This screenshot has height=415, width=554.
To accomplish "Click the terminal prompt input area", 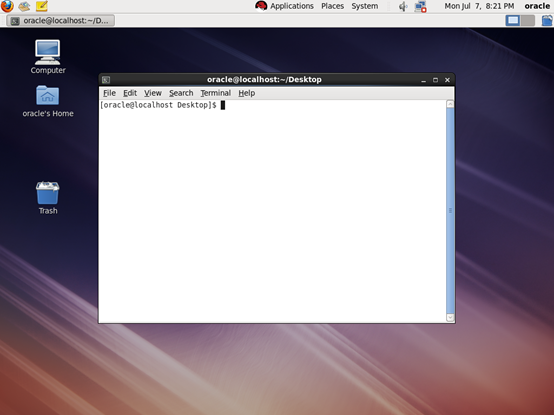I will point(272,211).
